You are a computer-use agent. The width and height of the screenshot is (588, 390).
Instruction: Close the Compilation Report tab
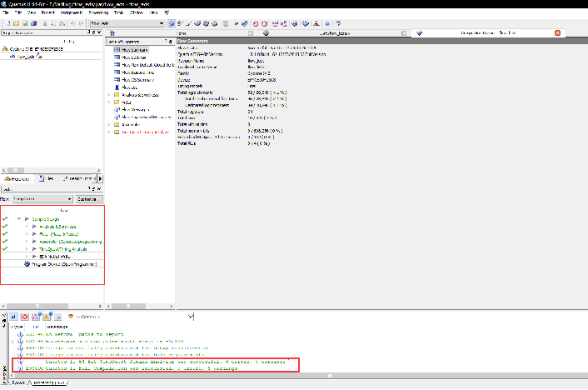558,33
